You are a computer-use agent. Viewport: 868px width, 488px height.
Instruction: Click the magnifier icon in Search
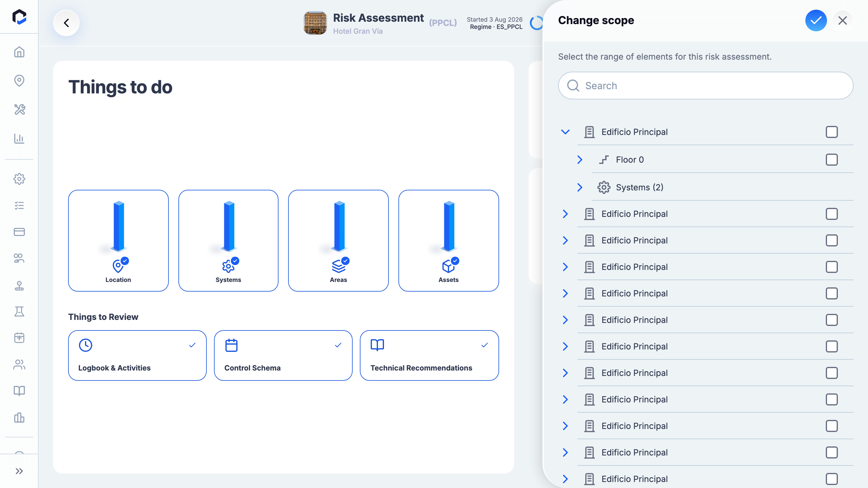click(573, 86)
